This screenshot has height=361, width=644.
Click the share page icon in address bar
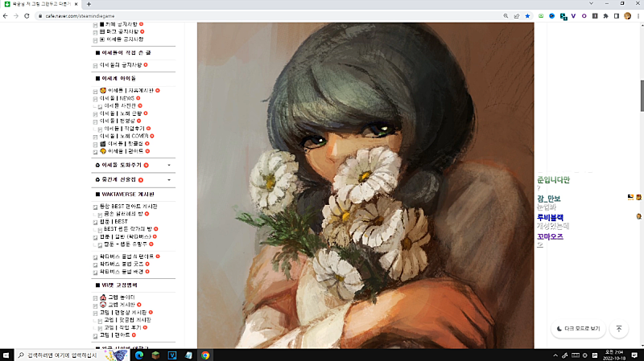click(516, 16)
